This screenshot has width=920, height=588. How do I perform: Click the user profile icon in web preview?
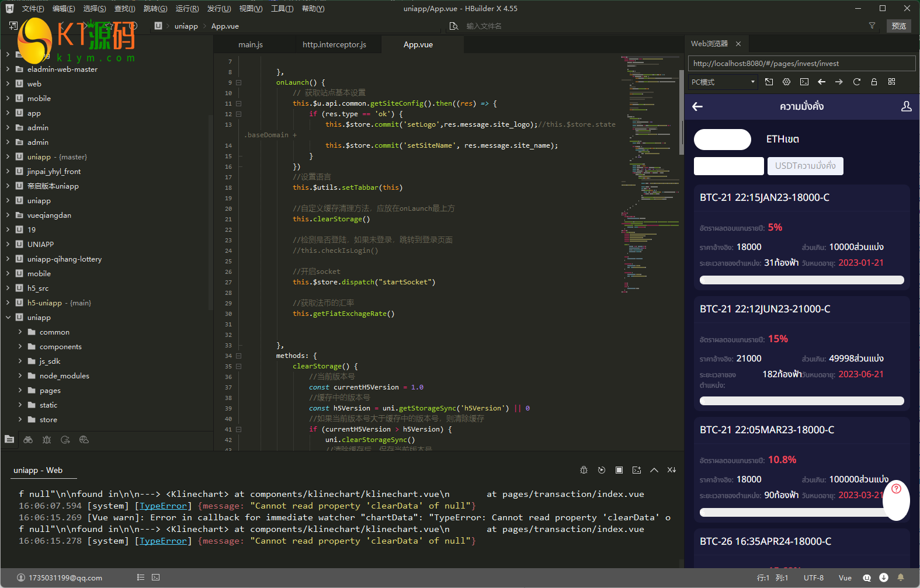(906, 106)
